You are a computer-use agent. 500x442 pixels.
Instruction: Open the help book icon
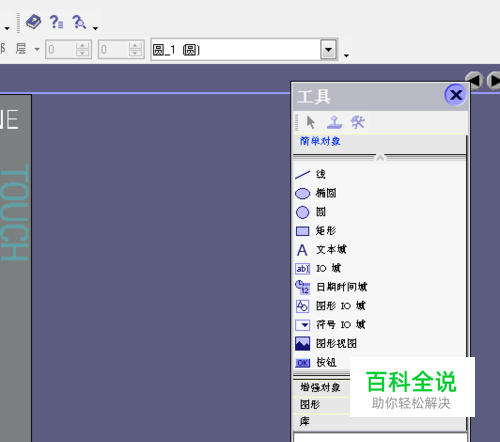34,22
